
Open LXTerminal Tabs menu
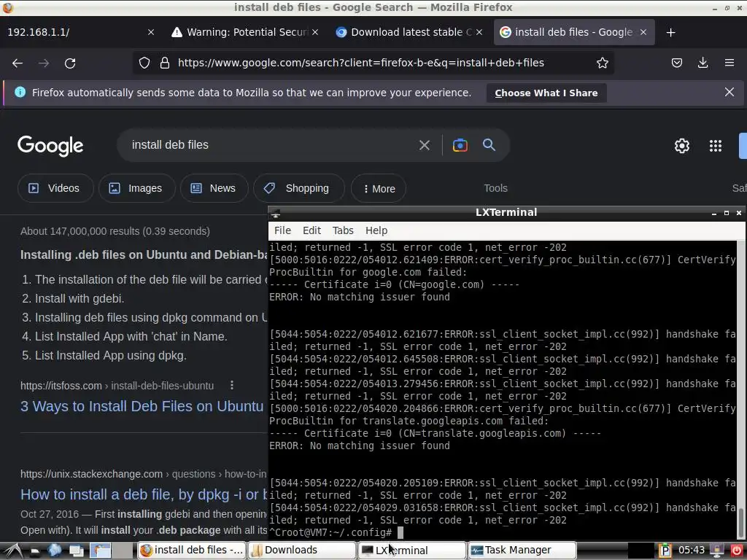pyautogui.click(x=343, y=230)
